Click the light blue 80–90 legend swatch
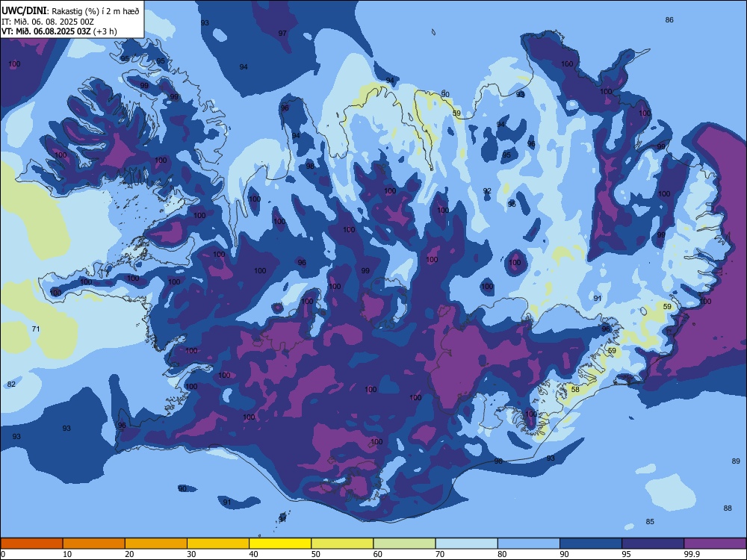This screenshot has width=747, height=560. (529, 544)
